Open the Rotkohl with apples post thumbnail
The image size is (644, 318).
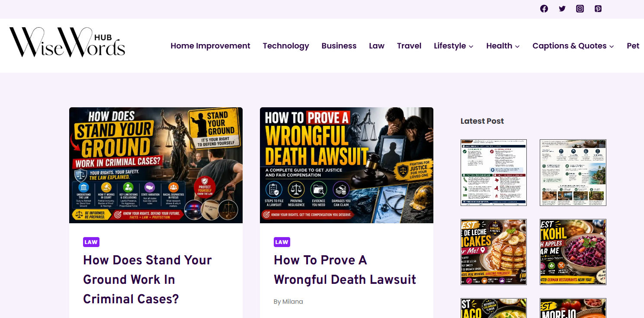(573, 252)
